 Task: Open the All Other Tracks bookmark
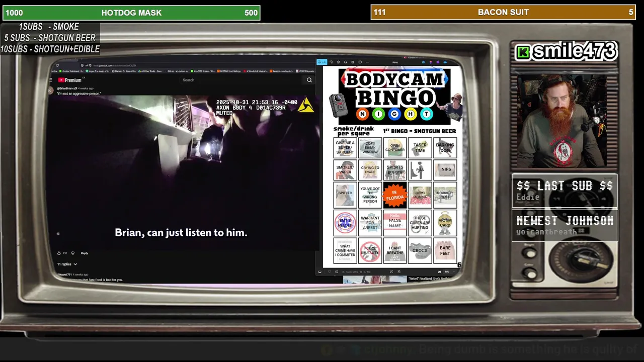[150, 71]
